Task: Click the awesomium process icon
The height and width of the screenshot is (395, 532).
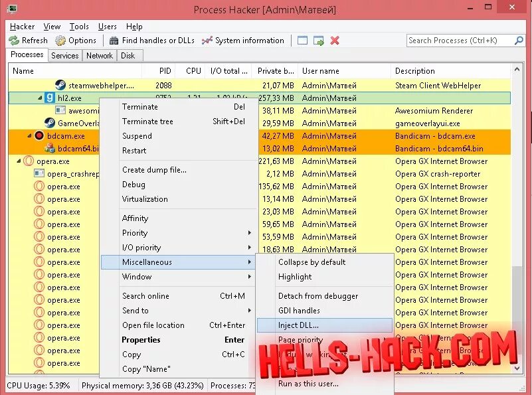Action: coord(60,110)
